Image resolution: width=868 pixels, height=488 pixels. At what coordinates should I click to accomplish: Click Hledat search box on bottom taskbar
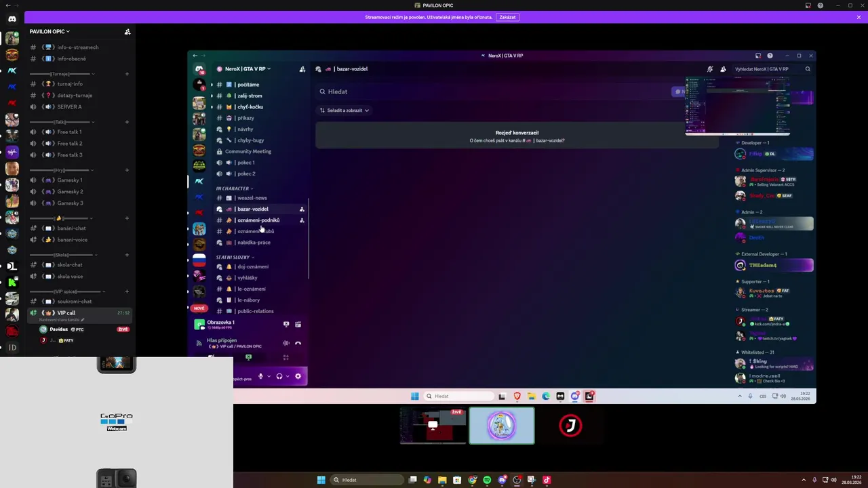tap(366, 480)
